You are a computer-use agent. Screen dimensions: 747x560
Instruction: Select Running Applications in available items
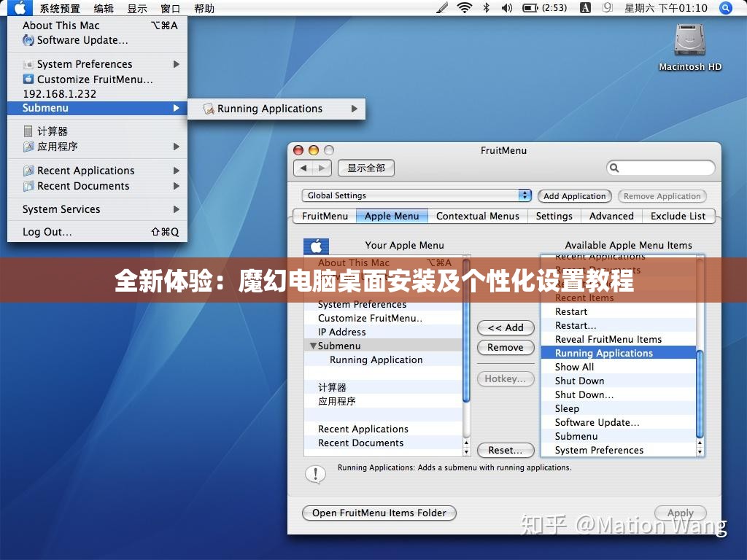pyautogui.click(x=619, y=353)
